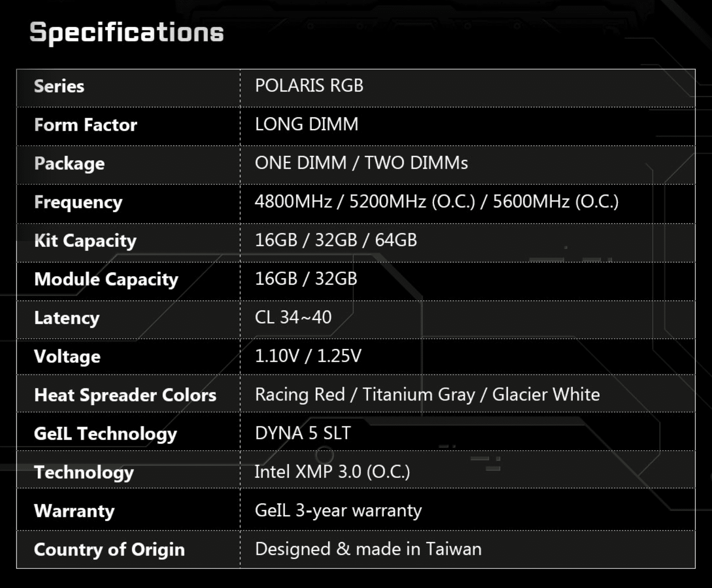Click the LONG DIMM value

coord(306,125)
